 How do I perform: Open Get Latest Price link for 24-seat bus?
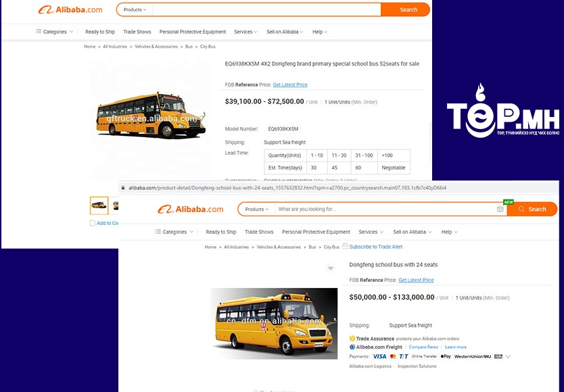(x=416, y=280)
